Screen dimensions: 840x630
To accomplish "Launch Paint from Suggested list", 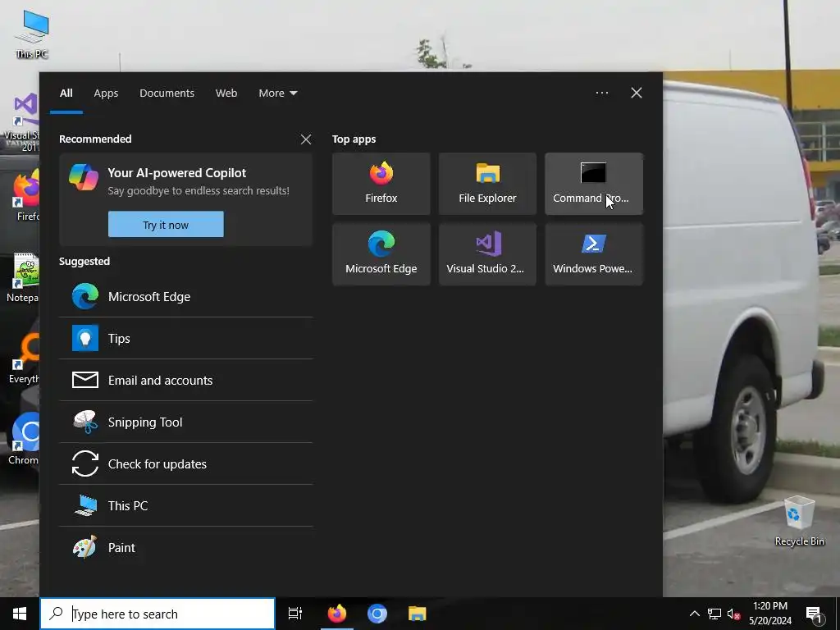I will 186,547.
